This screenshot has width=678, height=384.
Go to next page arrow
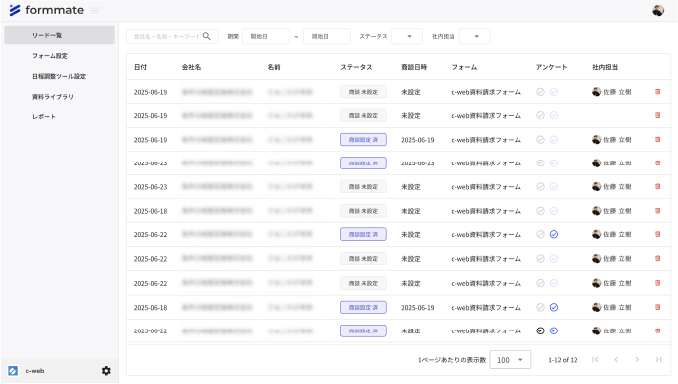(637, 359)
